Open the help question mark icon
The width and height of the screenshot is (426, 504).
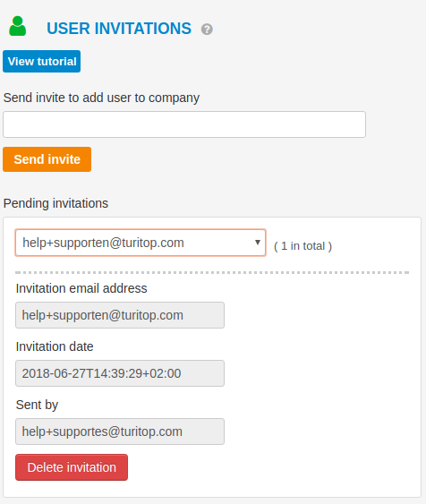[207, 30]
